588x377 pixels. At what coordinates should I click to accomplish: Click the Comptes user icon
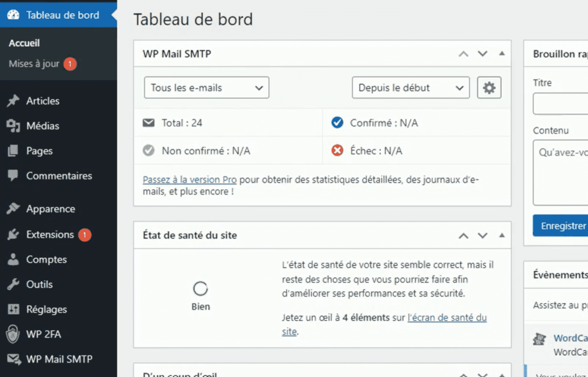(13, 259)
